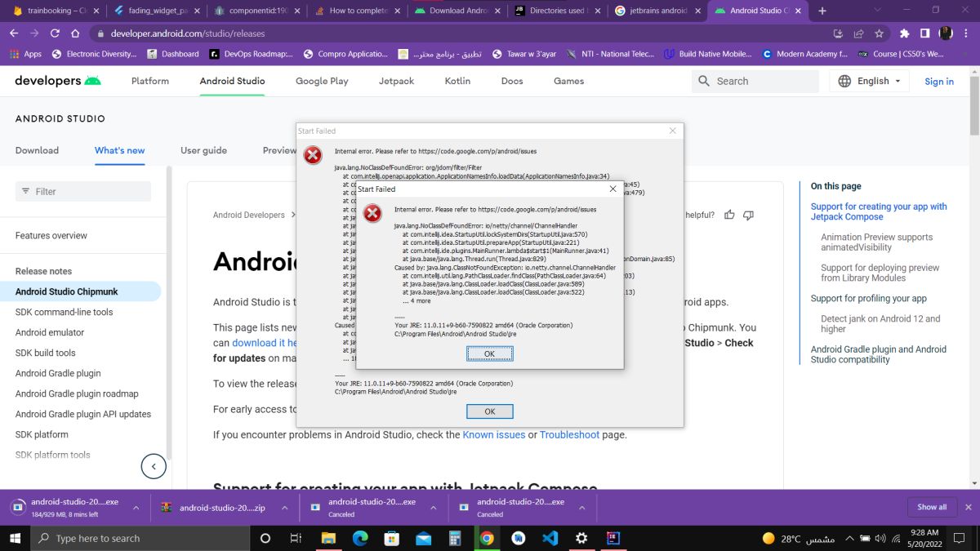
Task: Open the Platform nav menu
Action: [150, 81]
